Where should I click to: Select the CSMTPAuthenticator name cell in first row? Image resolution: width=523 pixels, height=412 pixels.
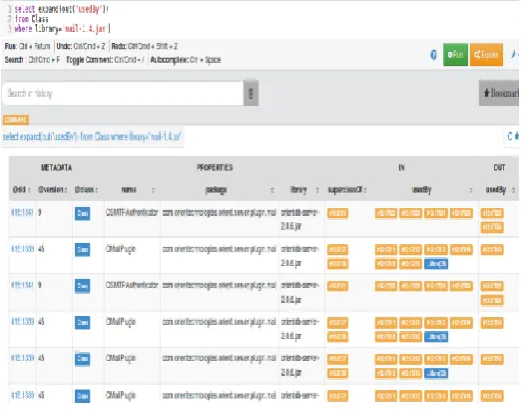(x=132, y=213)
